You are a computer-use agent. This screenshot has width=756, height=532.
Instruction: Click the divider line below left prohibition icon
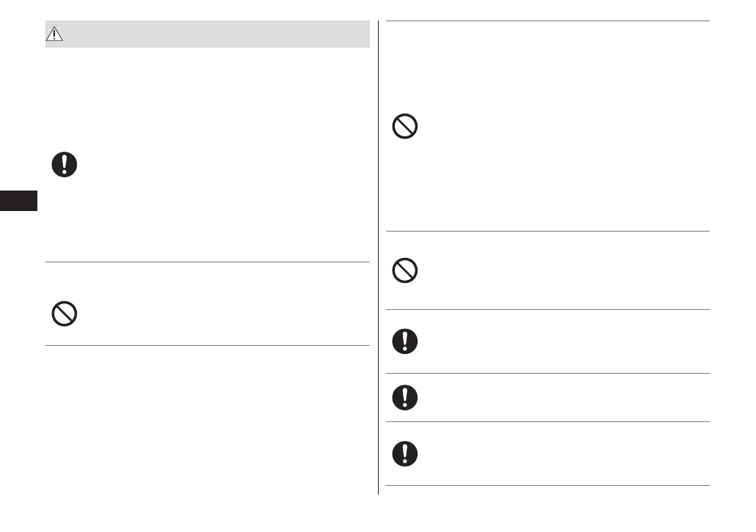(207, 346)
